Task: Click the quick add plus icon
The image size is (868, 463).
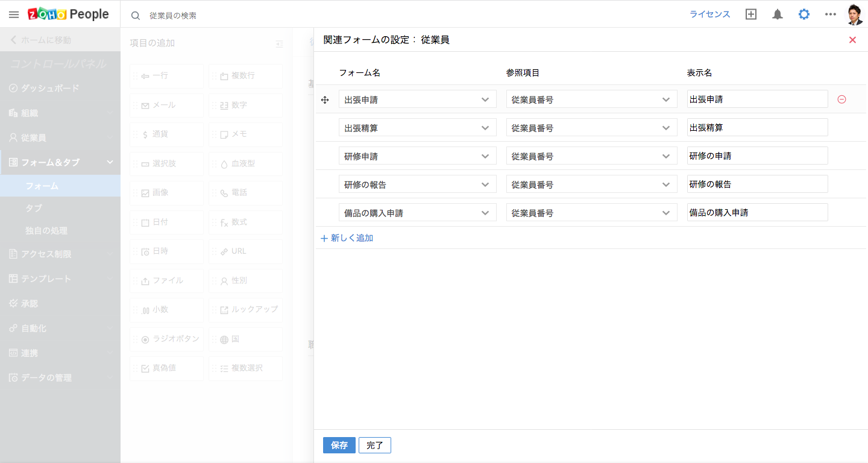Action: [x=751, y=14]
